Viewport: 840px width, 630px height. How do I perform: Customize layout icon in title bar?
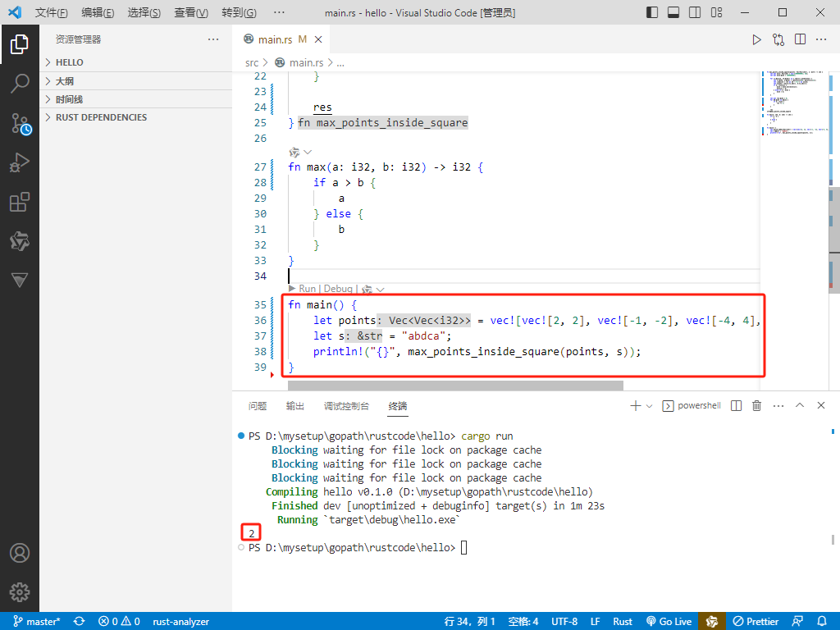pos(716,12)
